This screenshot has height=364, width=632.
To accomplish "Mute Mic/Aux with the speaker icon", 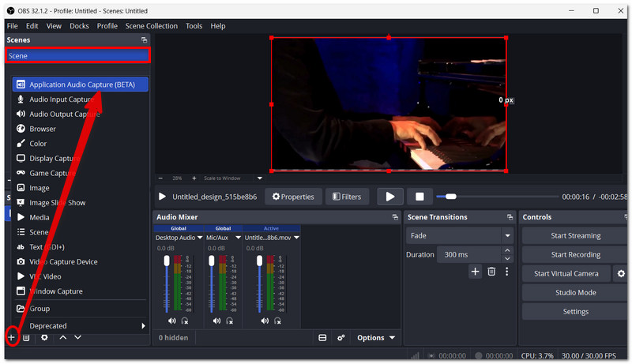I will pos(216,321).
